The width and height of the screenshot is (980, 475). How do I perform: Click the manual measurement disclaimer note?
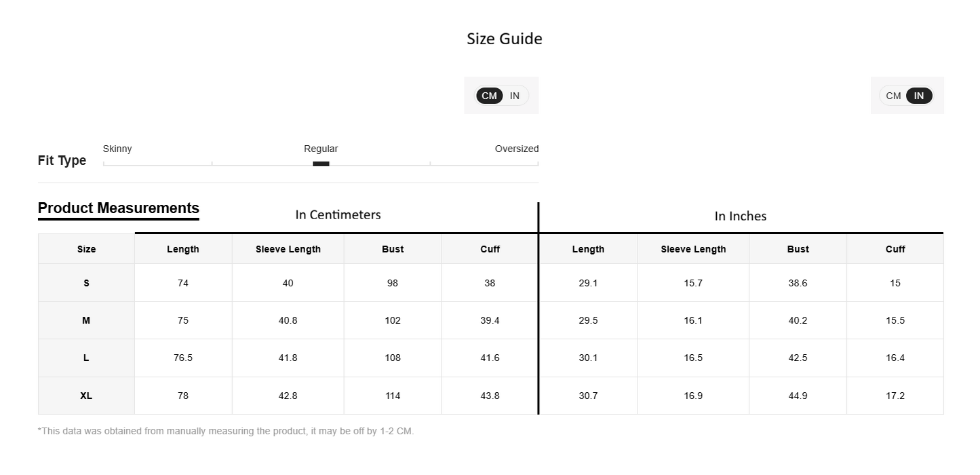click(226, 431)
